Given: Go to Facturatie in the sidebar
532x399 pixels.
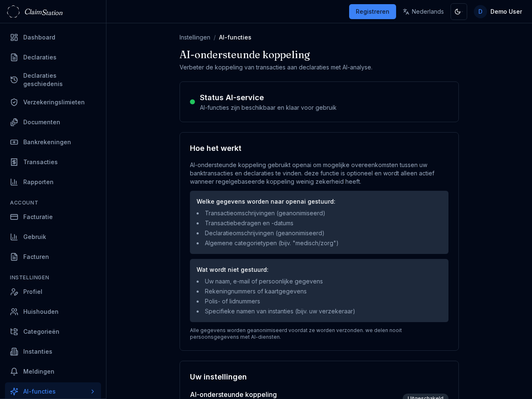Looking at the screenshot, I should [38, 217].
